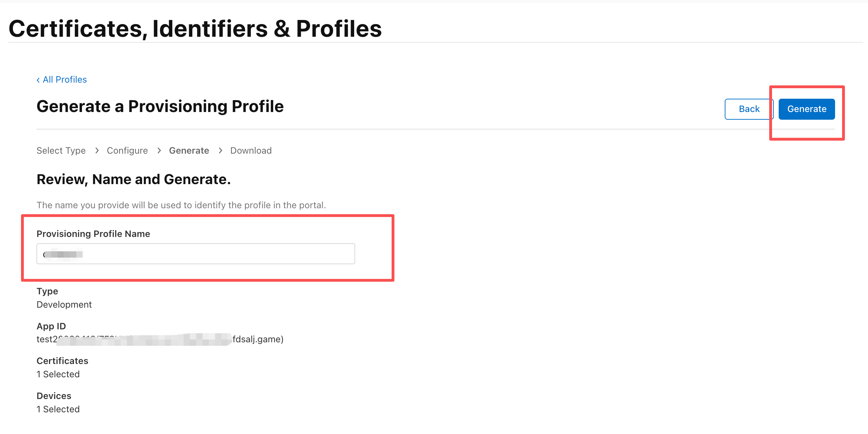Viewport: 868px width, 434px height.
Task: Open the All Profiles link
Action: (x=65, y=80)
